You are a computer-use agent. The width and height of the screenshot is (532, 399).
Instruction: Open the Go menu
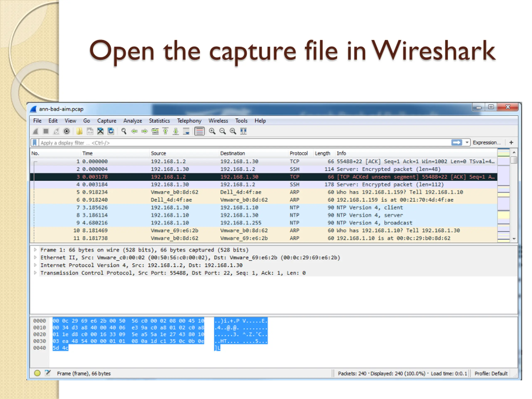tap(87, 121)
